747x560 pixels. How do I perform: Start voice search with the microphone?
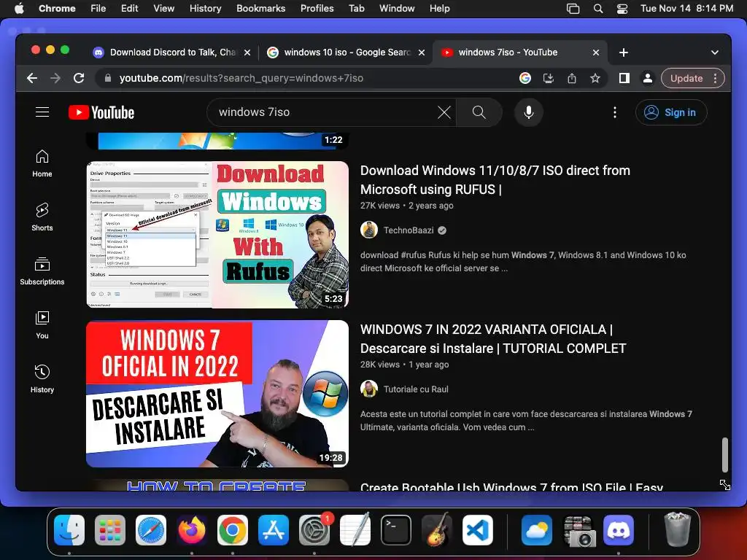point(528,112)
